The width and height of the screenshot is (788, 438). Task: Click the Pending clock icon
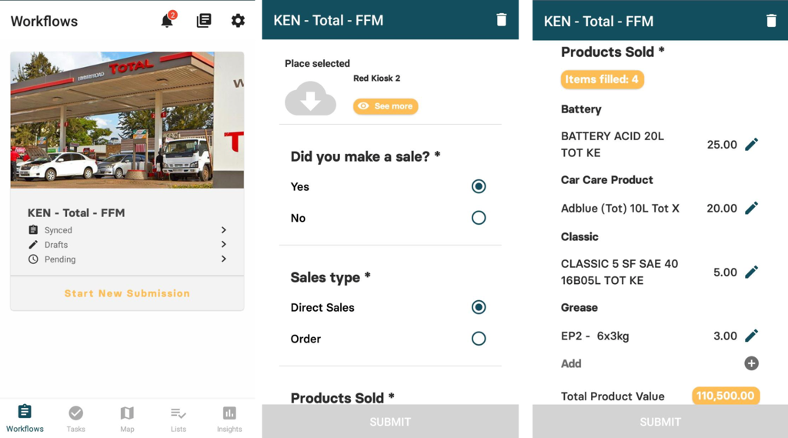tap(33, 259)
